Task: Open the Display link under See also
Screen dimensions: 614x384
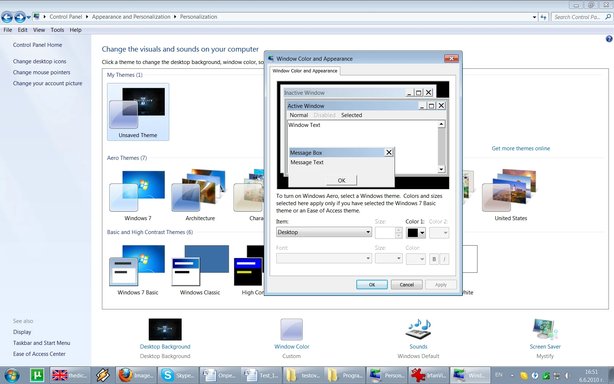Action: 22,332
